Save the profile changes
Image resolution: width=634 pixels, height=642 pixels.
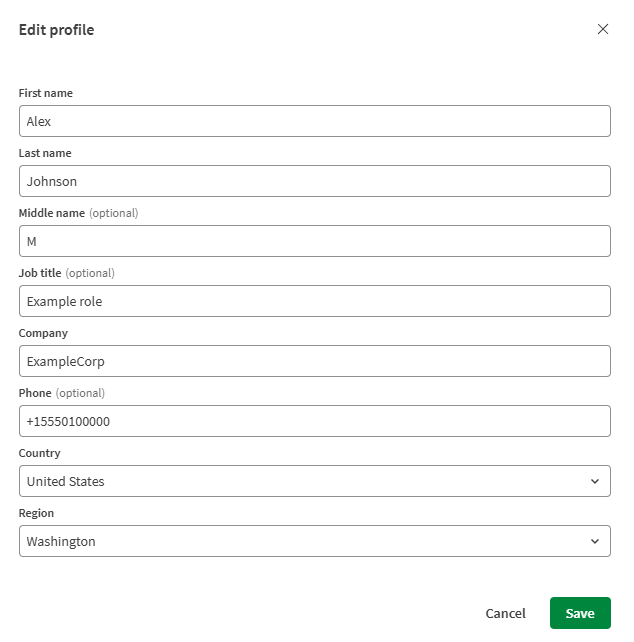tap(580, 613)
